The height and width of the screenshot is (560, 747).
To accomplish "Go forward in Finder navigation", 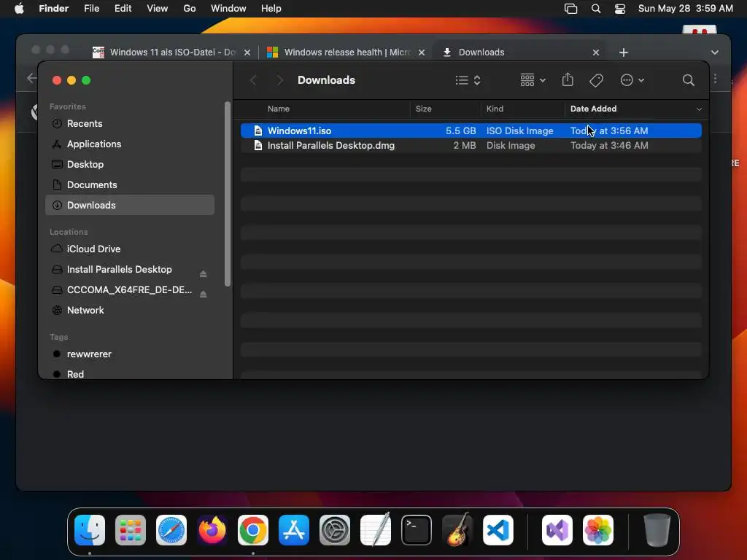I will click(x=279, y=80).
